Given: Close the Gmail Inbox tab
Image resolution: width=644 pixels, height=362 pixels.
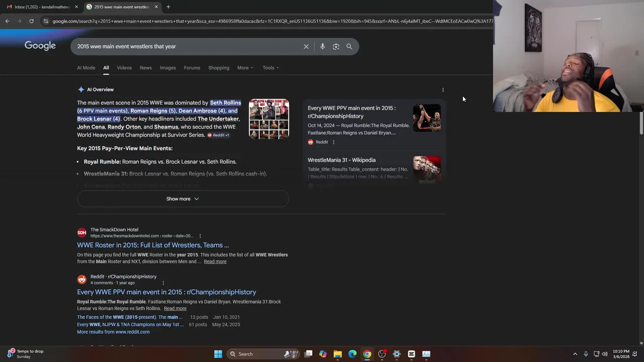Looking at the screenshot, I should point(76,7).
